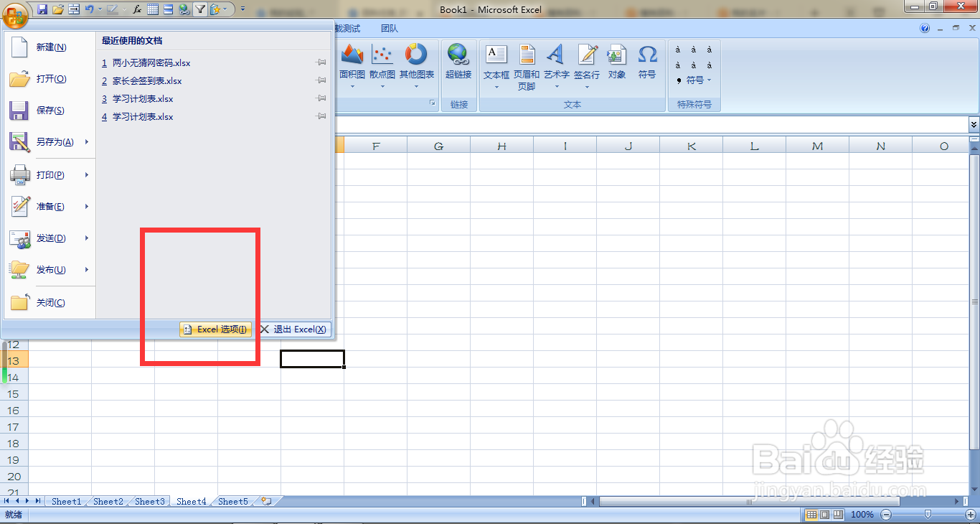Go to the last sheet using navigation arrow
This screenshot has height=524, width=980.
tap(38, 501)
